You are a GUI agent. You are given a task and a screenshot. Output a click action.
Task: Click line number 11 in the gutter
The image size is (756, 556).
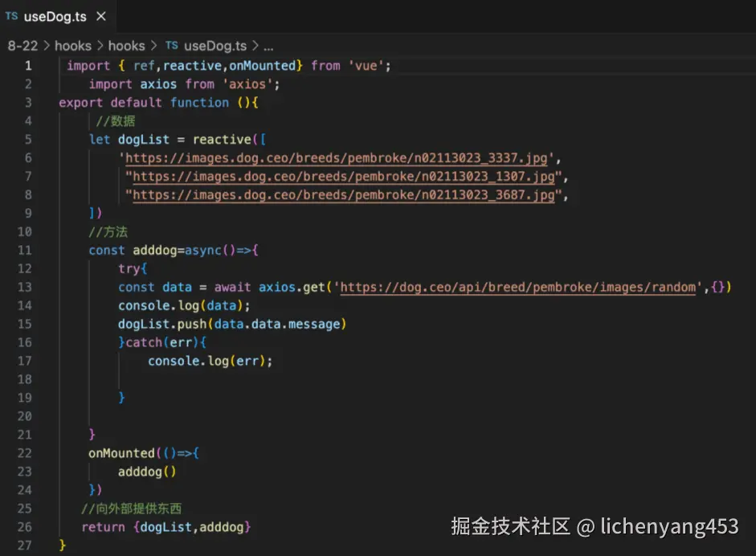coord(25,250)
